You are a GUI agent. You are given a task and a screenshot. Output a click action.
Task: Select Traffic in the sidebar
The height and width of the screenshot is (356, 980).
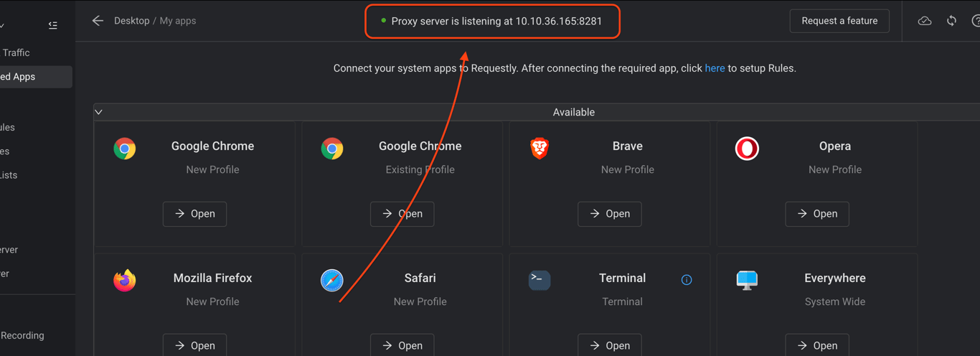click(x=17, y=52)
